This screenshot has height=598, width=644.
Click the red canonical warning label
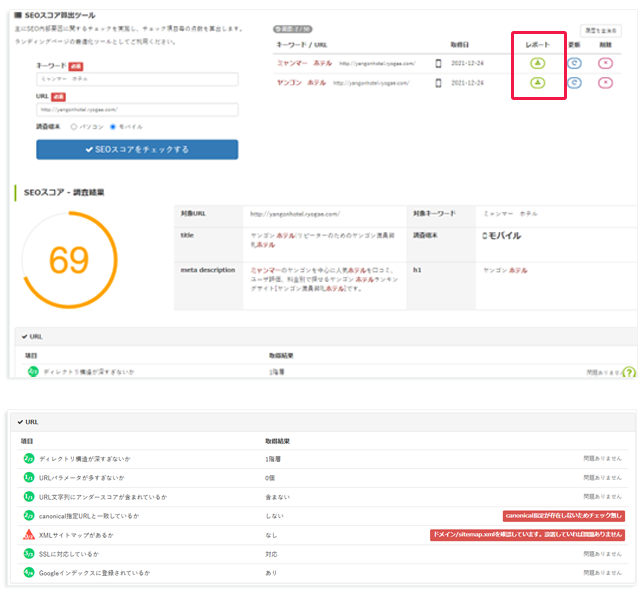pyautogui.click(x=564, y=516)
